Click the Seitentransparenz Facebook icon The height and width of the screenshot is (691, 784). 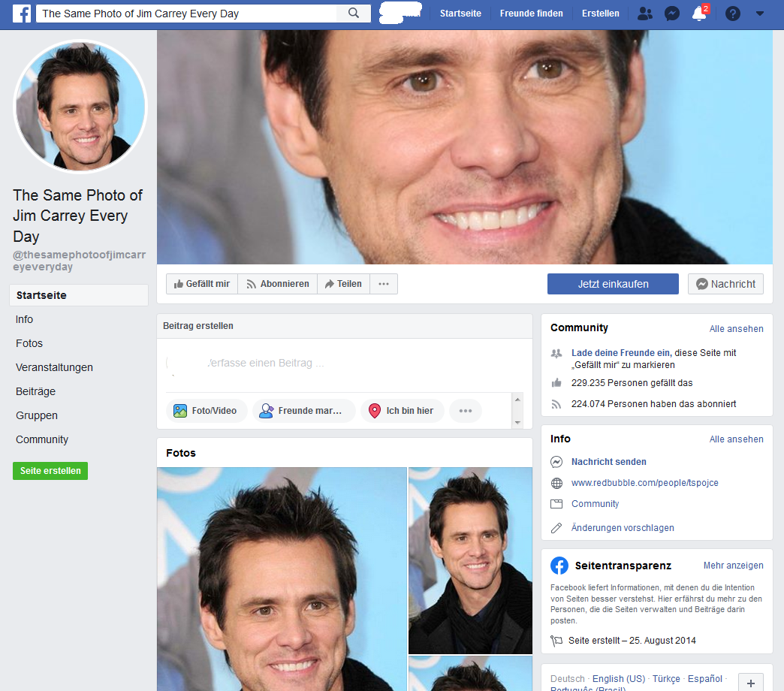pos(559,566)
